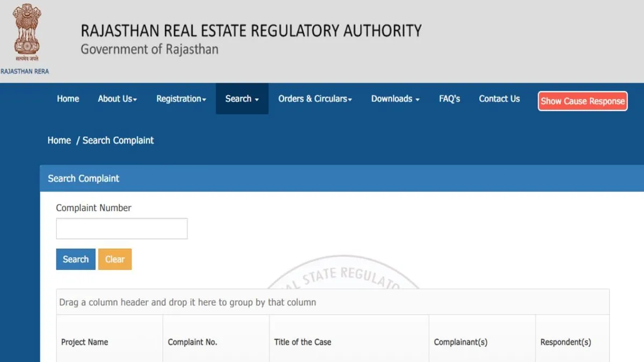
Task: Expand the Registration menu
Action: (181, 99)
